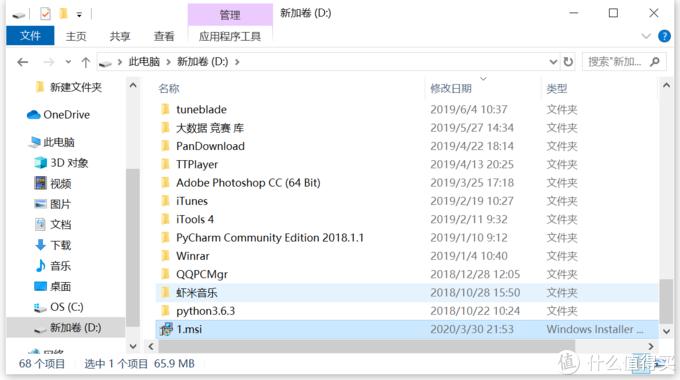Select the 大数据 竞赛 库 folder
The width and height of the screenshot is (680, 380).
[x=210, y=128]
